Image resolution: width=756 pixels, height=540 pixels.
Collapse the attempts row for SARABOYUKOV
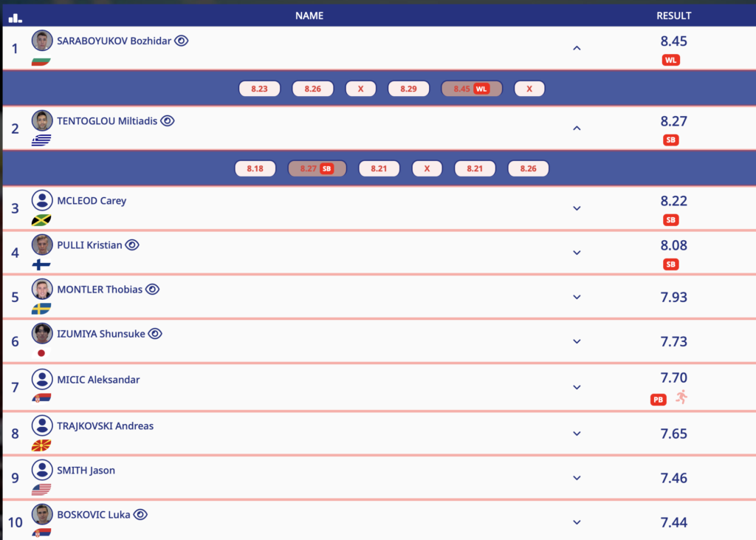click(577, 48)
